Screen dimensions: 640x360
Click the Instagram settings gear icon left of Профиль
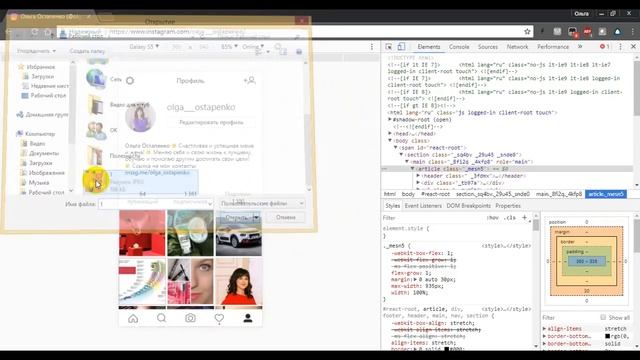130,80
